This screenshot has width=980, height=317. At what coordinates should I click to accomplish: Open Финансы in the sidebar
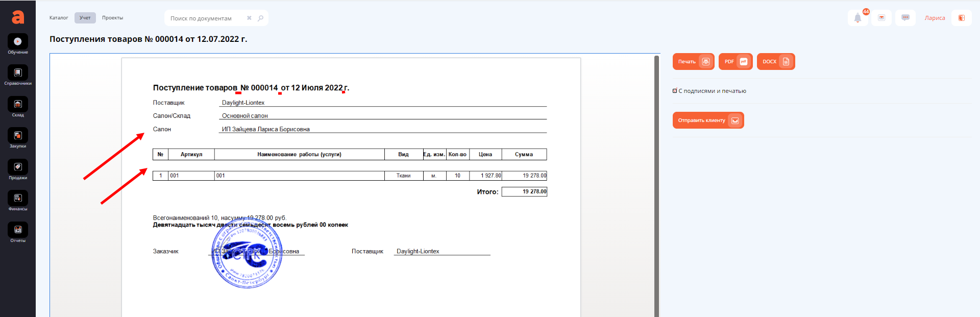point(18,199)
